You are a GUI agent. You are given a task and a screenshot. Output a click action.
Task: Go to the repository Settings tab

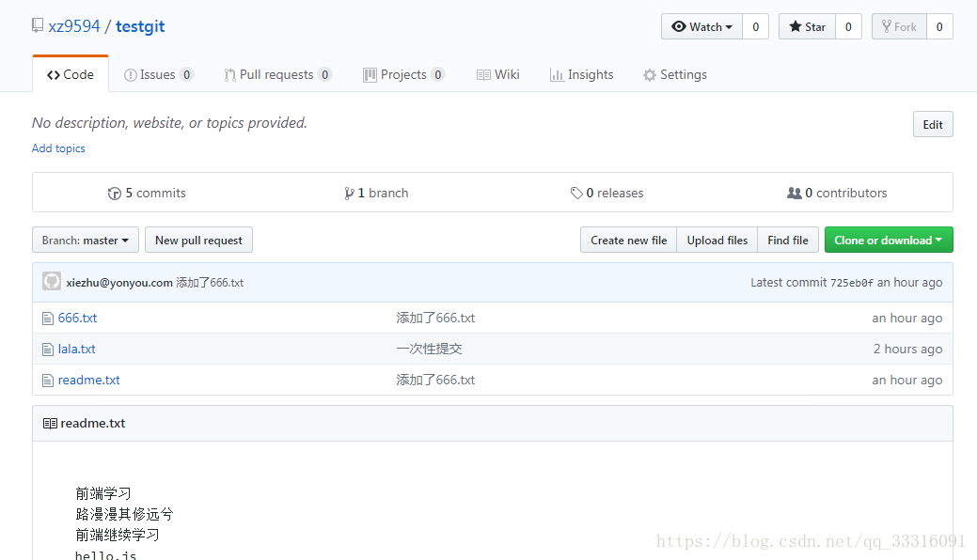tap(674, 75)
